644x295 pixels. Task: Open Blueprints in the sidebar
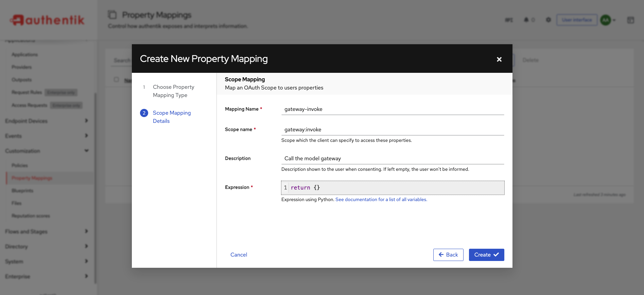coord(22,191)
